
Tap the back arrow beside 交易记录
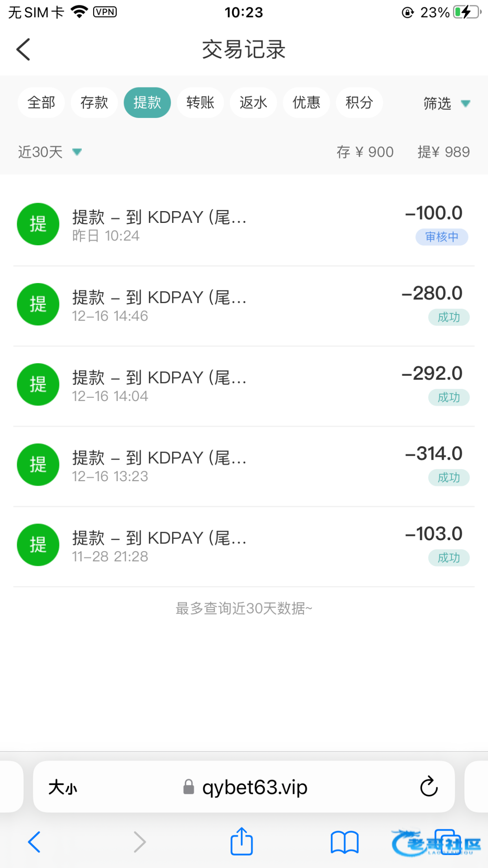(x=24, y=50)
